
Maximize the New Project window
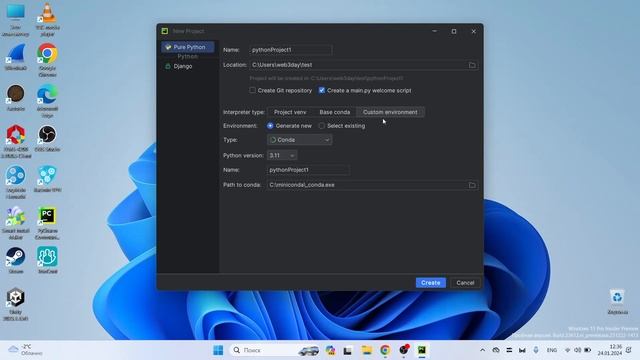tap(454, 31)
